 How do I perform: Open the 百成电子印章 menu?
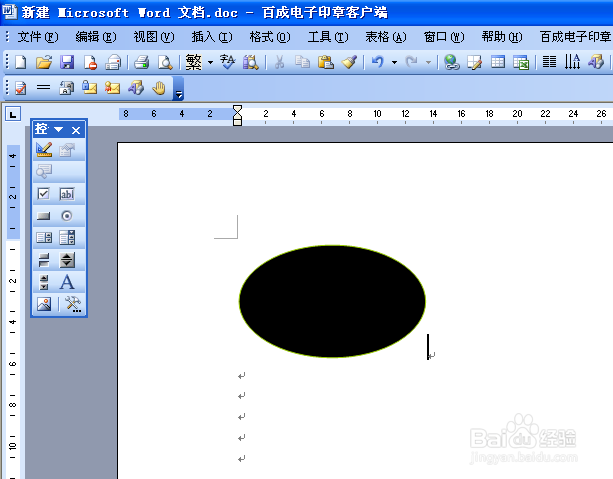(575, 37)
